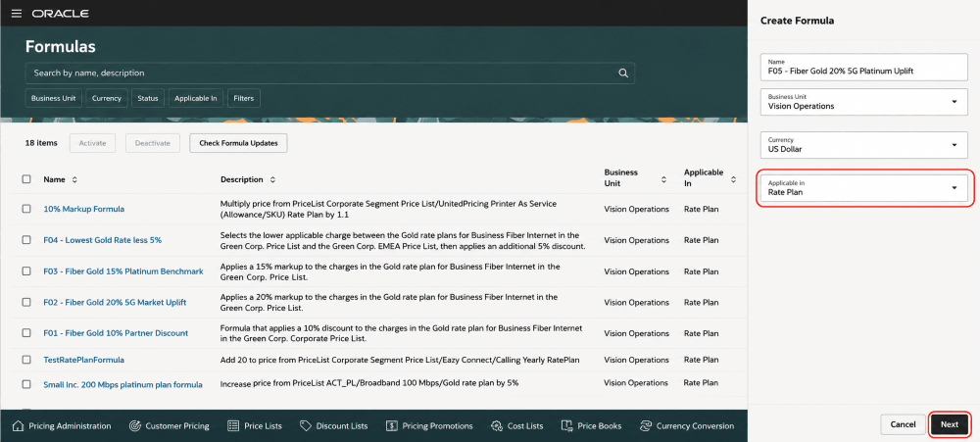Open Small Inc. 200 Mbps platinum plan formula link
Image resolution: width=980 pixels, height=442 pixels.
[x=122, y=384]
